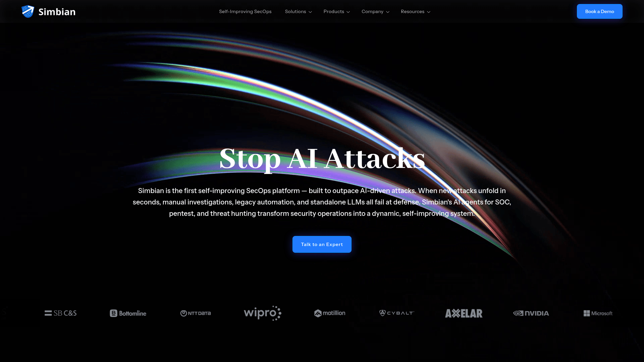Click the Bottomline logo
Image resolution: width=644 pixels, height=362 pixels.
click(128, 313)
